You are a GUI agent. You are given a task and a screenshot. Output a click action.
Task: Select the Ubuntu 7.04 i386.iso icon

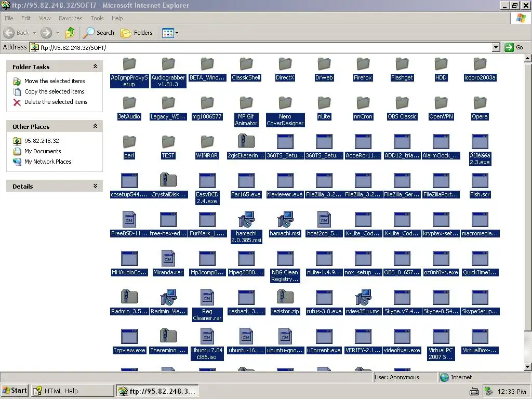tap(207, 337)
